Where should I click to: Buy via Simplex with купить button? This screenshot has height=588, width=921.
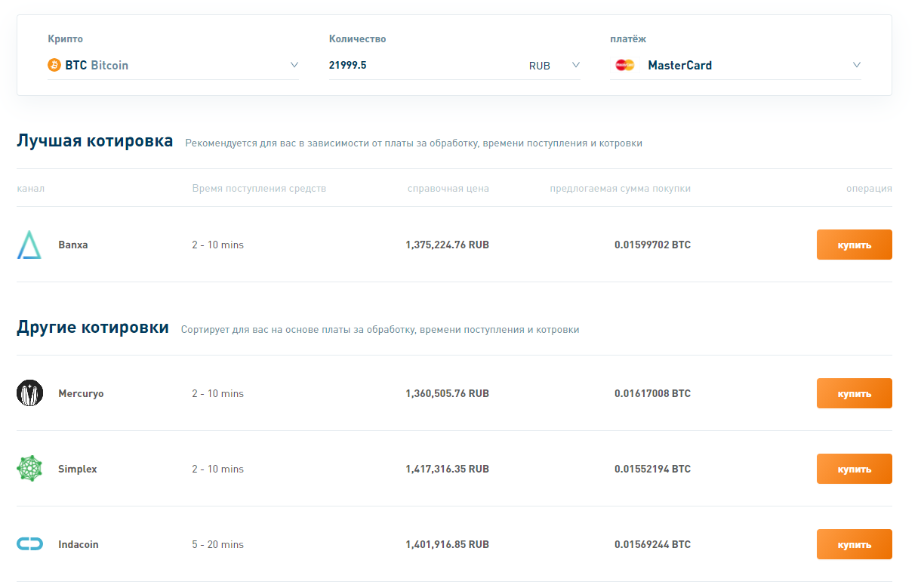point(854,469)
